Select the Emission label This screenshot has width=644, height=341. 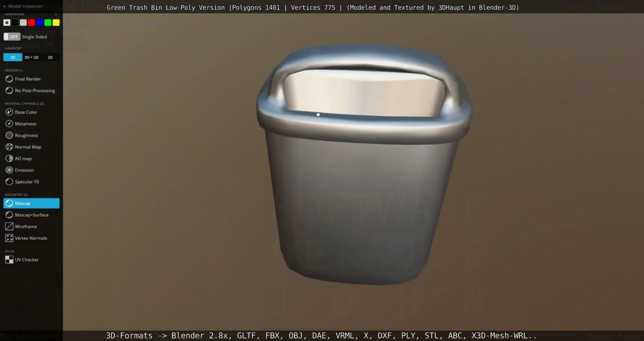point(24,170)
